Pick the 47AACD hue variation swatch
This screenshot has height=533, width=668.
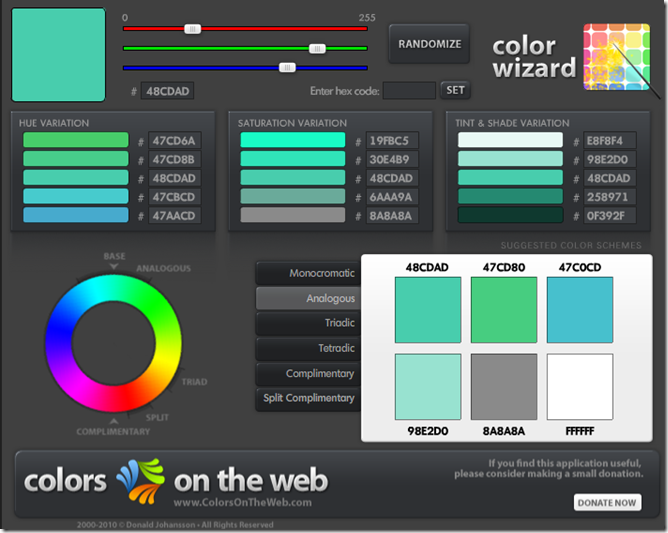pos(76,215)
